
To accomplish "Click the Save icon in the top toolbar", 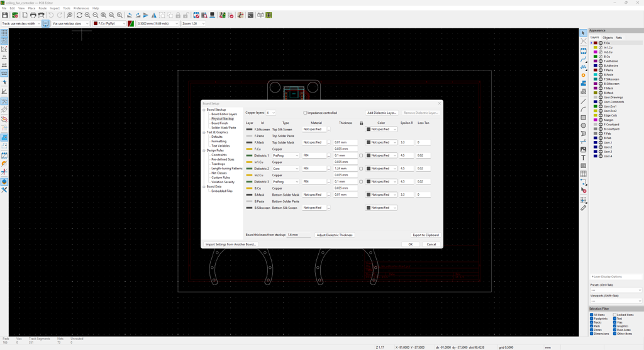I will [5, 15].
